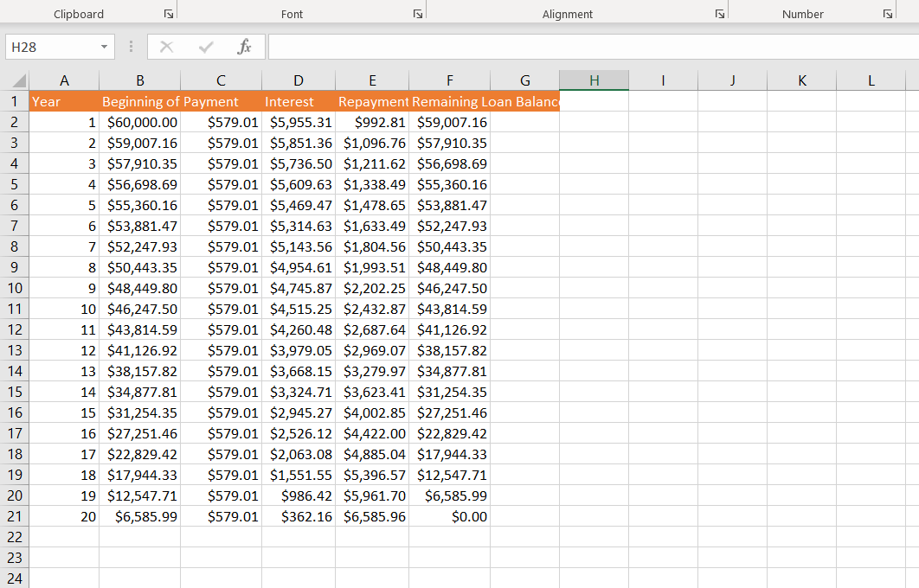
Task: Select row 10 header
Action: (x=14, y=288)
